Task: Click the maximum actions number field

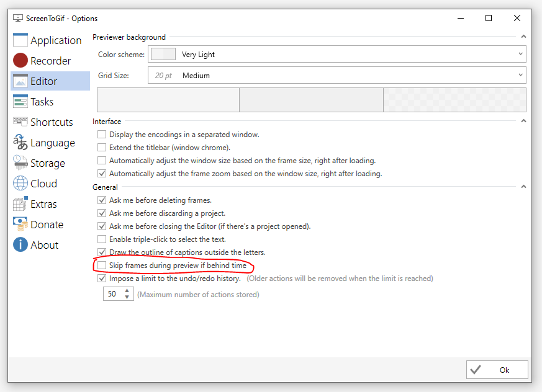Action: [x=114, y=294]
